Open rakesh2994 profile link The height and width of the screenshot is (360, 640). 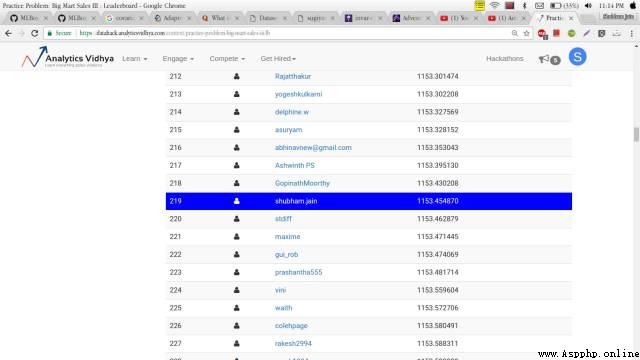point(293,344)
